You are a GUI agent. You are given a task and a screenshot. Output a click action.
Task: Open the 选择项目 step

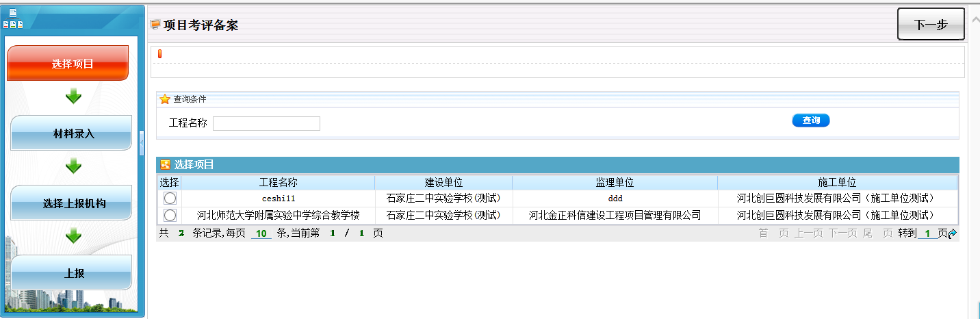click(x=68, y=63)
